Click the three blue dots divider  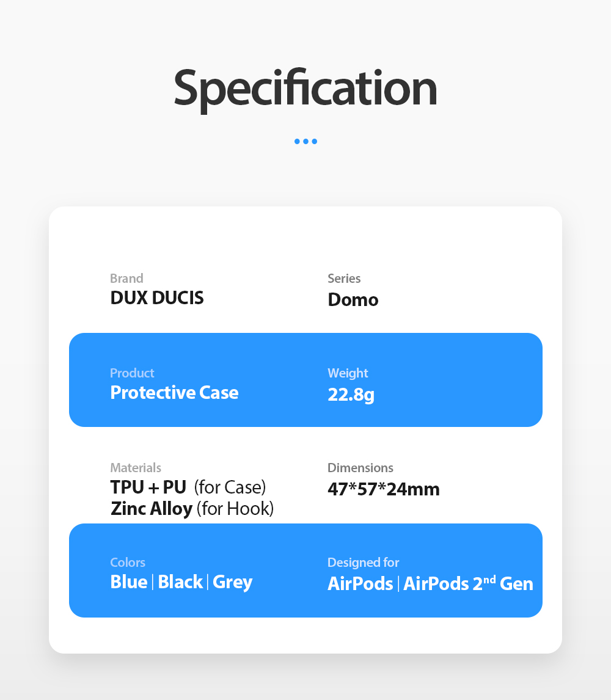click(x=305, y=142)
